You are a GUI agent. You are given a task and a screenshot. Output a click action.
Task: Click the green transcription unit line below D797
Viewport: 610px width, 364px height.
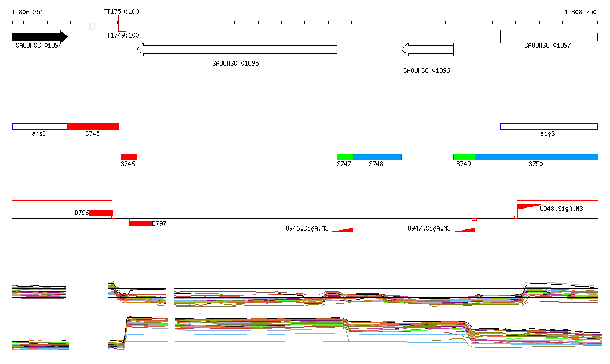click(243, 237)
